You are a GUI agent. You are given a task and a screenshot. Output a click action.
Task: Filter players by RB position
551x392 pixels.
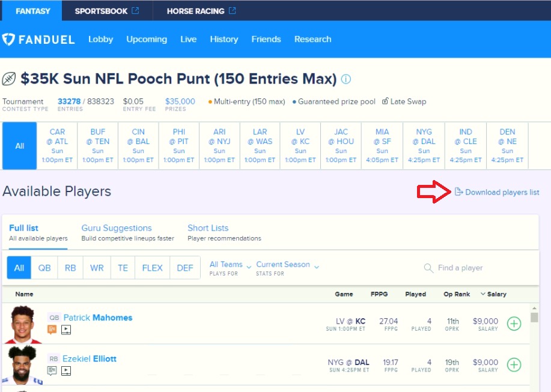70,268
